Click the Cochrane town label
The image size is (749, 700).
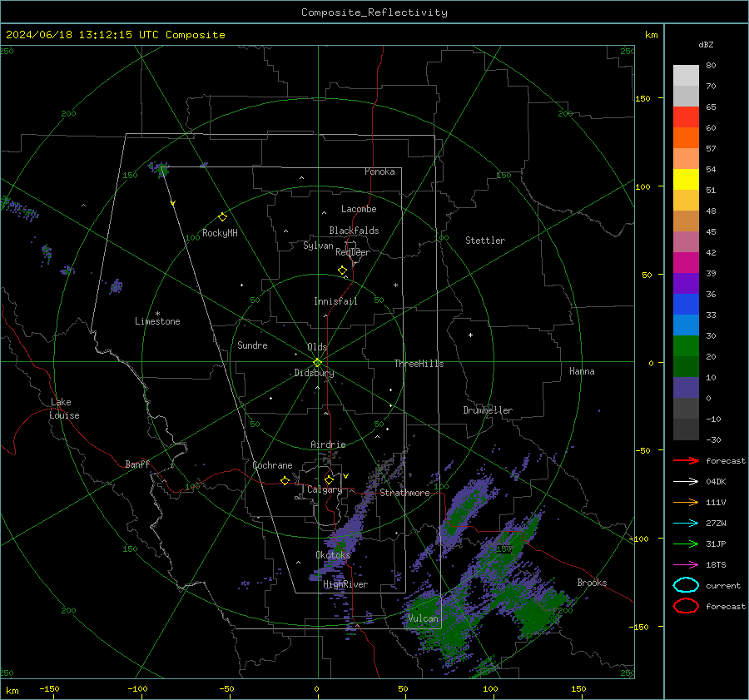pos(272,465)
